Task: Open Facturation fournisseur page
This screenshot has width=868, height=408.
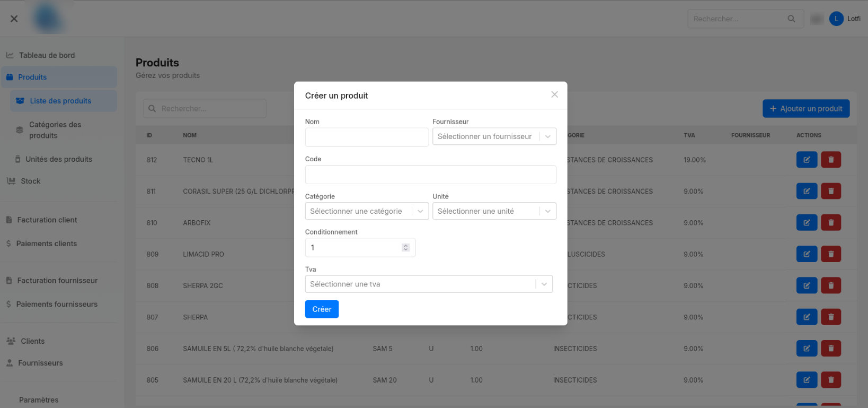Action: coord(58,280)
